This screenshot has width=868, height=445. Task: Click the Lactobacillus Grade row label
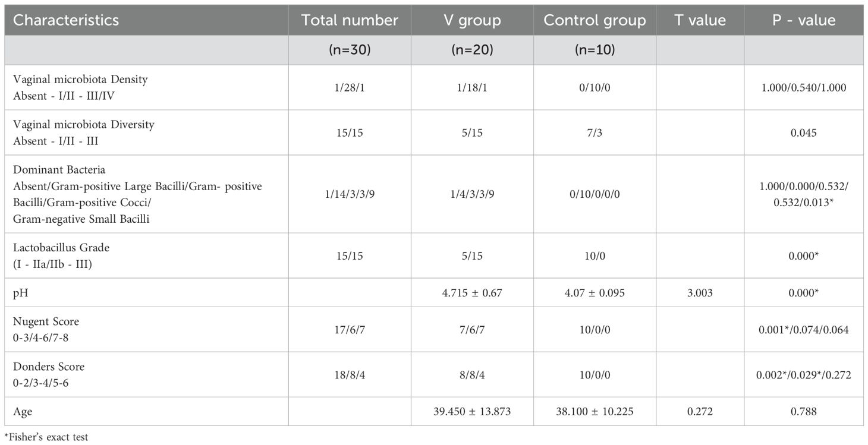point(61,248)
